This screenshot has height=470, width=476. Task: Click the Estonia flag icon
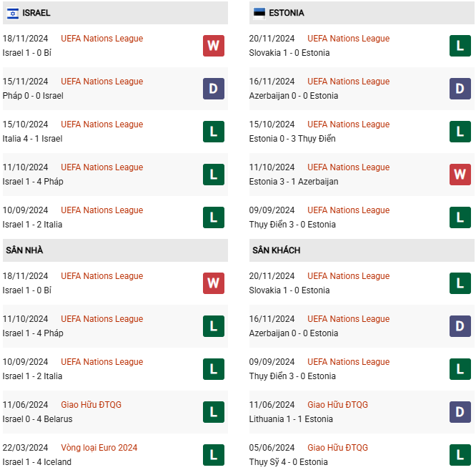259,14
